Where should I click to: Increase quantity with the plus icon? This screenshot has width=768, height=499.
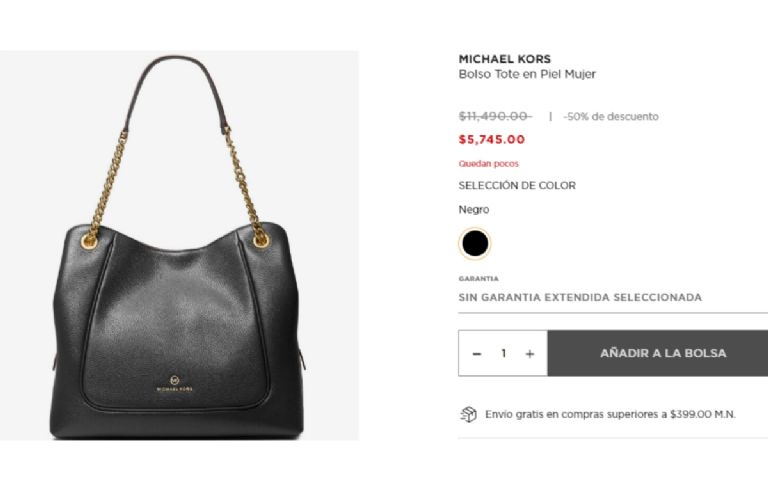point(529,354)
